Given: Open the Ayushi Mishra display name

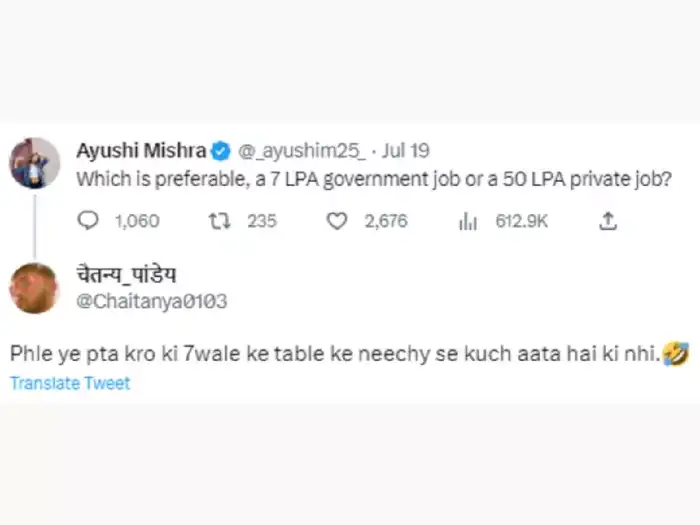Looking at the screenshot, I should tap(141, 151).
